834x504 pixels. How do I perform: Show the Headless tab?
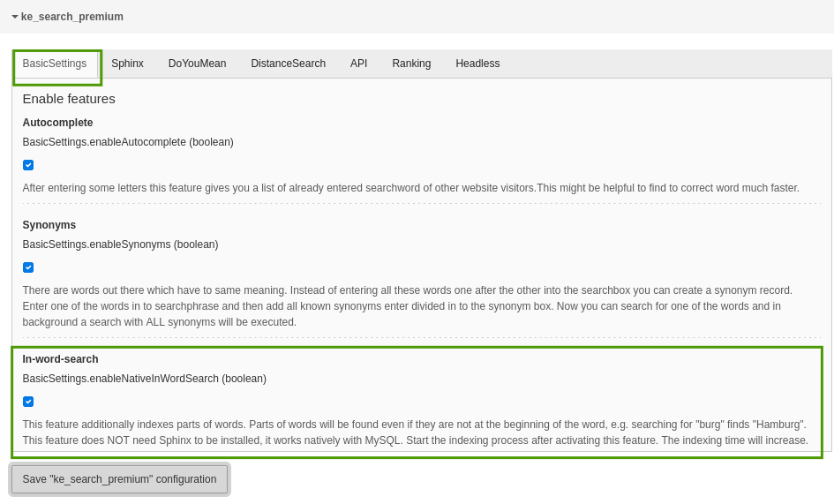(477, 64)
